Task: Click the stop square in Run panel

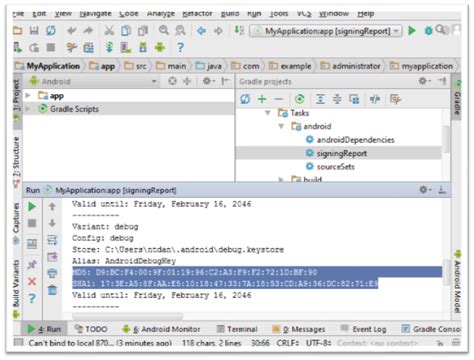Action: pyautogui.click(x=32, y=223)
